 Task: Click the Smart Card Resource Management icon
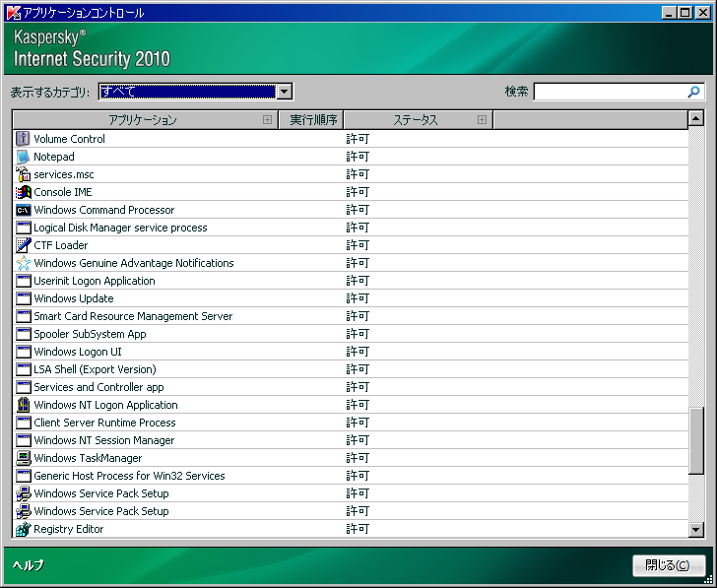click(23, 316)
